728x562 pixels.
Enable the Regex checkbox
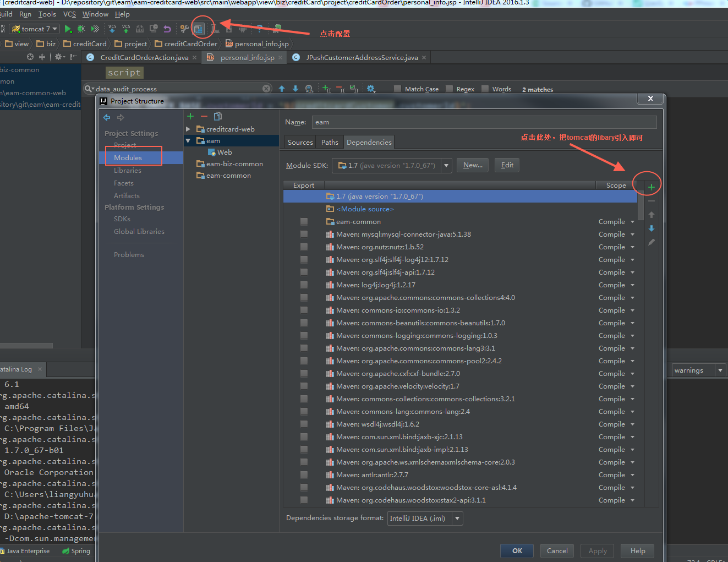449,89
